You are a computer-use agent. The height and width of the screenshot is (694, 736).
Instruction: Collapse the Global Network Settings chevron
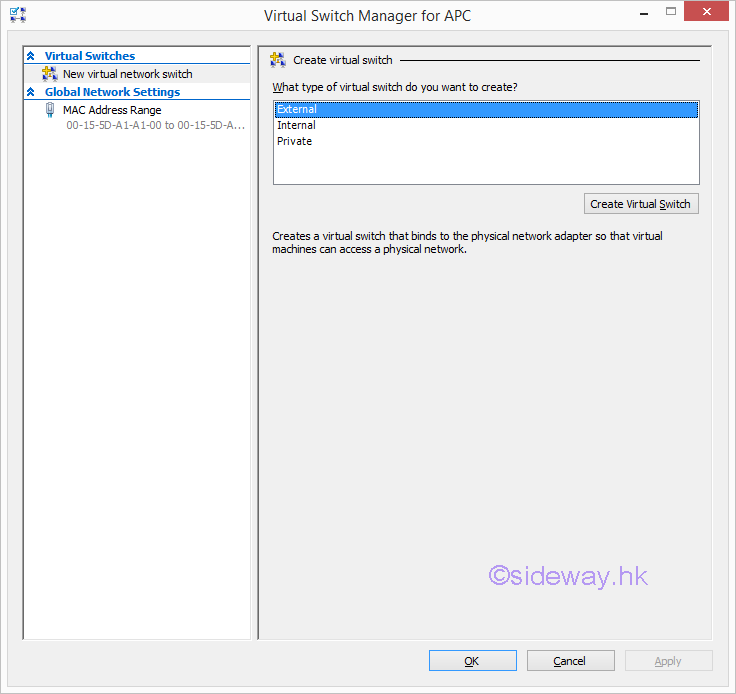tap(31, 92)
